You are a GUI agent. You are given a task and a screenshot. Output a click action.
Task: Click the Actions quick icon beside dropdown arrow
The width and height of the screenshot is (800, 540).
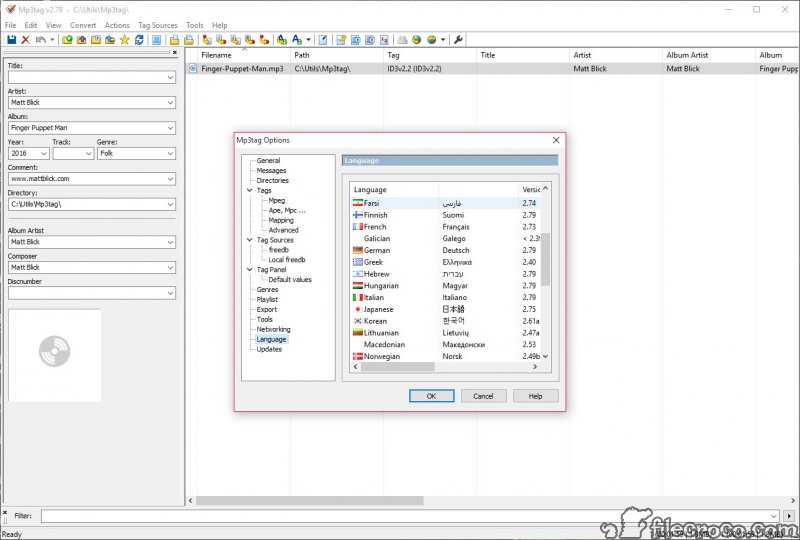point(297,40)
